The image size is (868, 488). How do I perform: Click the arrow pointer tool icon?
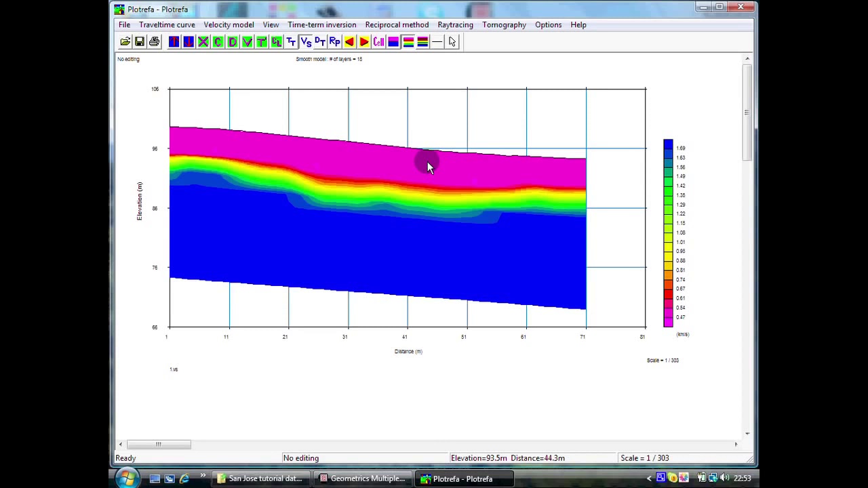[452, 42]
